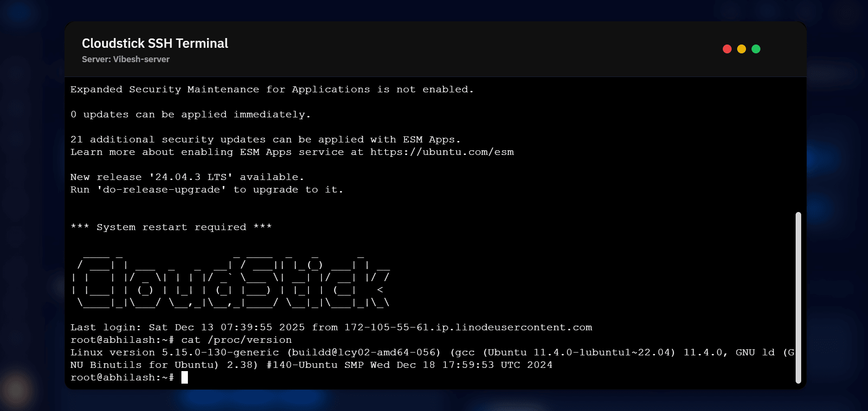Click the green window control dot
The height and width of the screenshot is (411, 868).
point(756,49)
